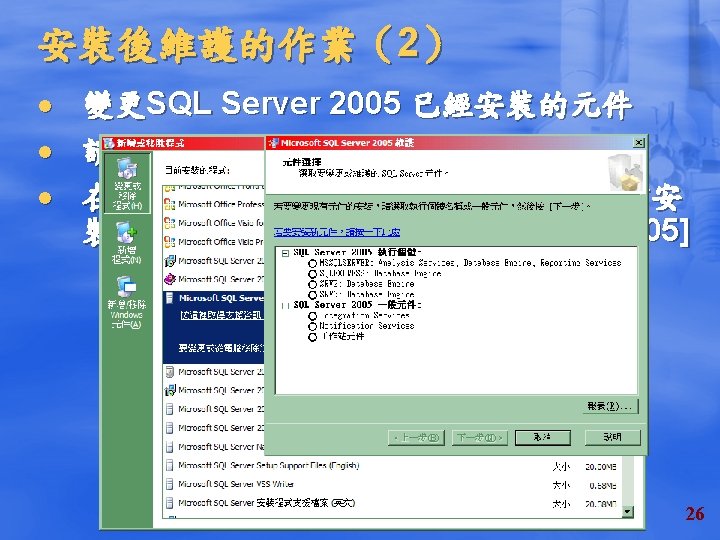Screen dimensions: 720x540
Task: Select the Microsoft SQL Server Na... entry
Action: pyautogui.click(x=221, y=446)
